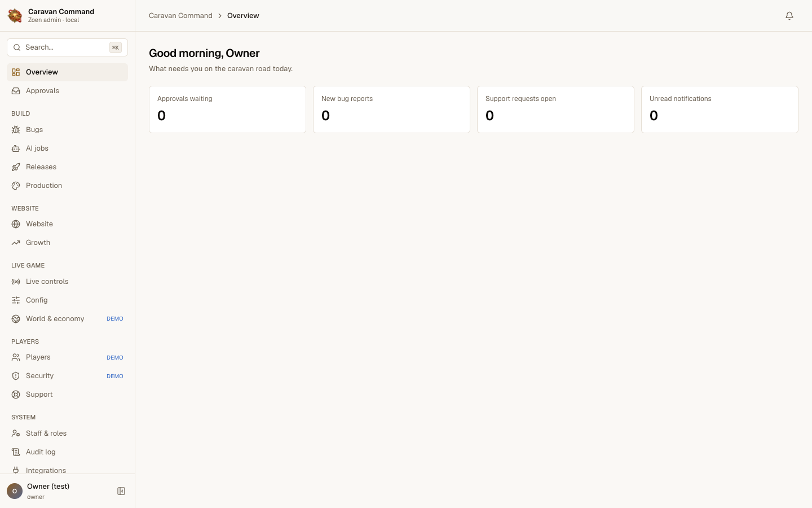
Task: Go to the Growth section
Action: click(67, 243)
